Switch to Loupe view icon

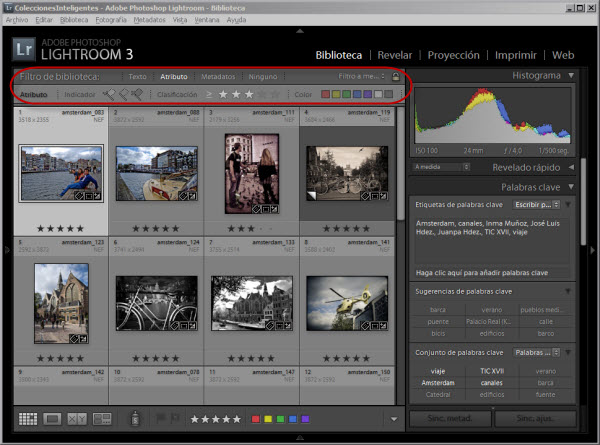pyautogui.click(x=52, y=419)
